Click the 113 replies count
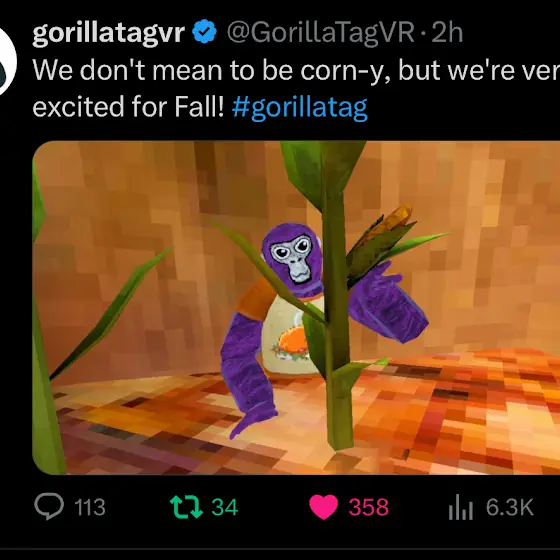 coord(90,507)
